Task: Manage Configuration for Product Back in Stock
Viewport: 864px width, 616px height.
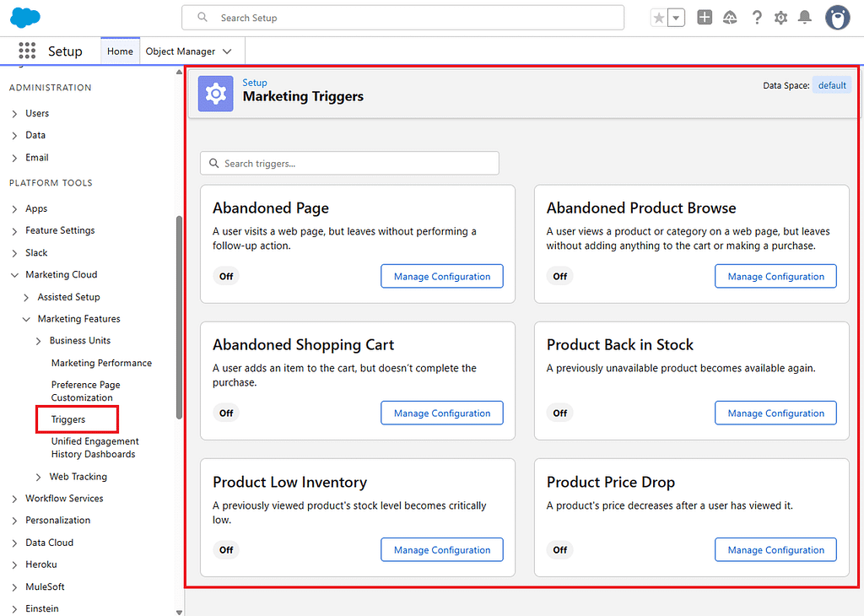Action: [776, 413]
